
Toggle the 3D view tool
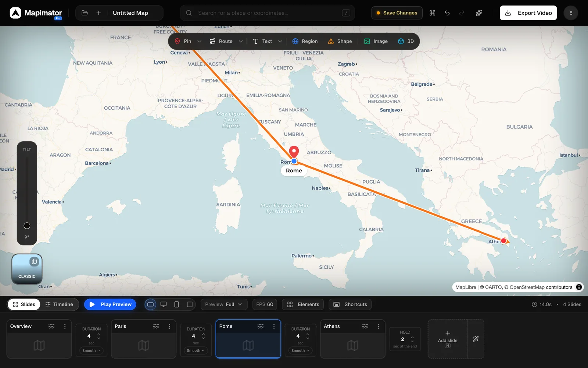coord(406,41)
